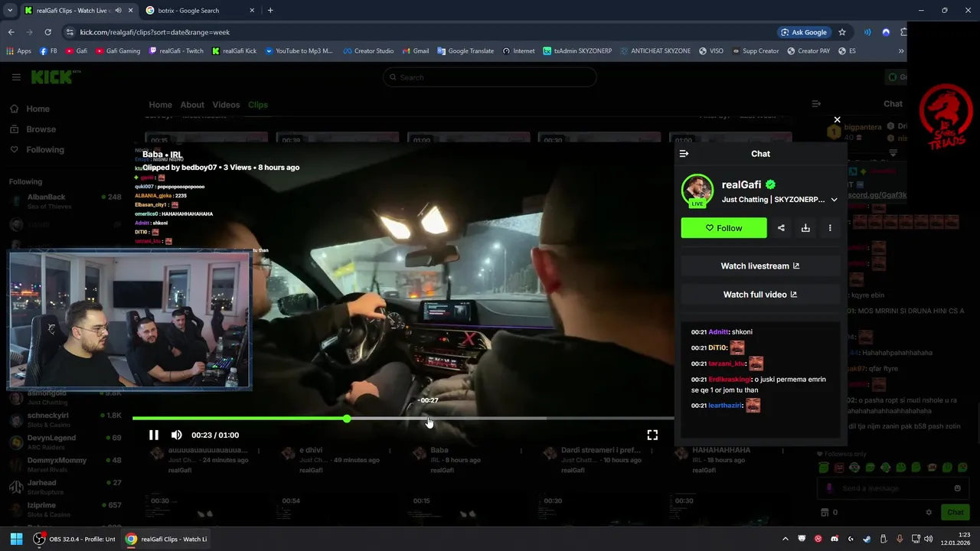This screenshot has width=980, height=551.
Task: Reload the page in Chrome
Action: 47,32
